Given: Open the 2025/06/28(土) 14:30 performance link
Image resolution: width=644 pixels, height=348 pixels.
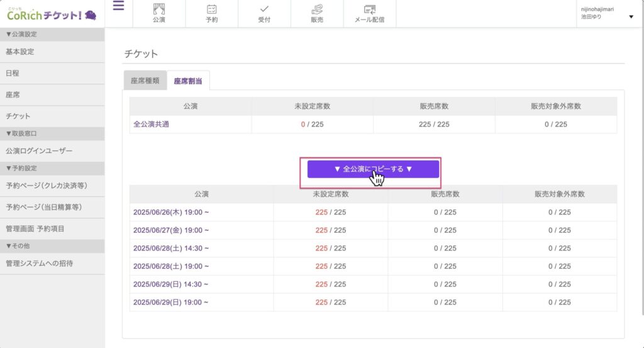Looking at the screenshot, I should (170, 249).
